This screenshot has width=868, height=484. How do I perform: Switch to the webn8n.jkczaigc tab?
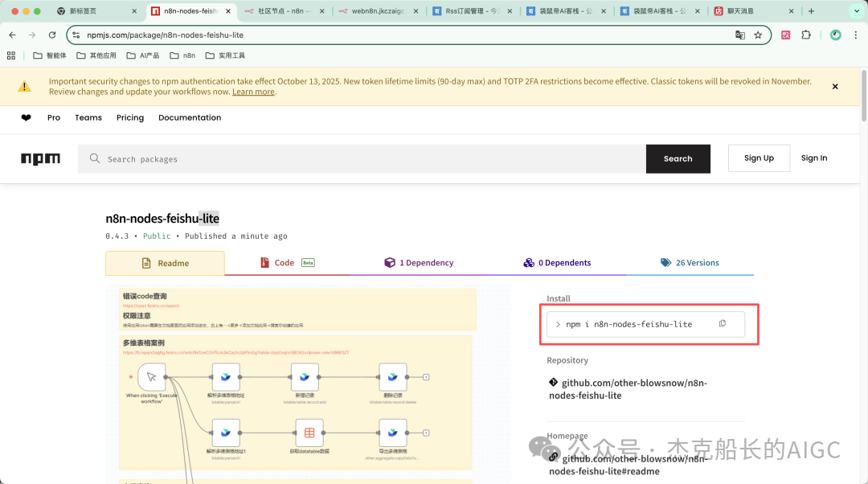(x=379, y=11)
